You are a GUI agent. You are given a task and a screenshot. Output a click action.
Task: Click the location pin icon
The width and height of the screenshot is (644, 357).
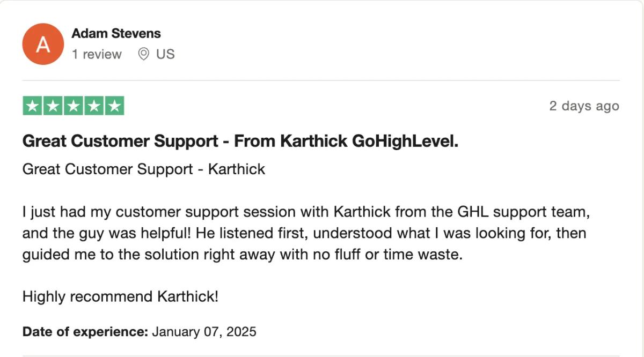[143, 54]
